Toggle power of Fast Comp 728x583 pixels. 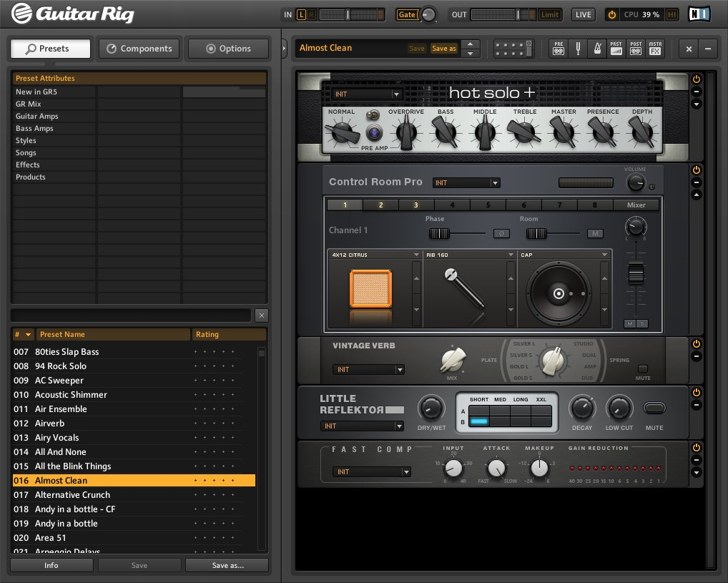(696, 447)
